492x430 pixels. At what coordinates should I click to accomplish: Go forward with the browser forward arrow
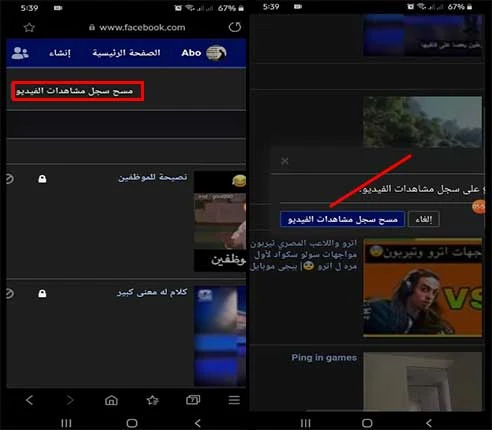point(70,400)
